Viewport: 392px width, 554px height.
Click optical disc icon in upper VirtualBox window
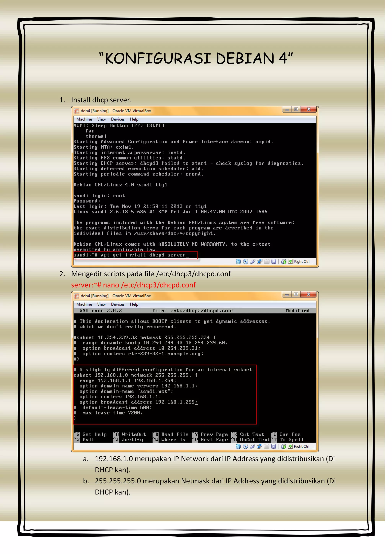pyautogui.click(x=246, y=262)
